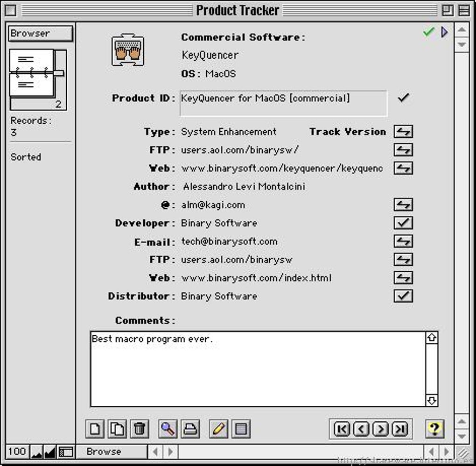476x466 pixels.
Task: Open help with question mark icon
Action: click(435, 429)
